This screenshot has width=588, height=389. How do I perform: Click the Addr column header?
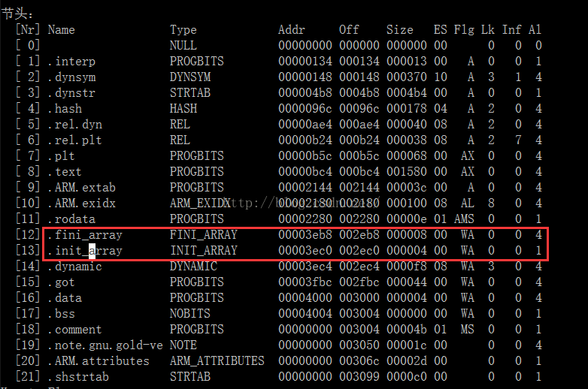coord(292,29)
